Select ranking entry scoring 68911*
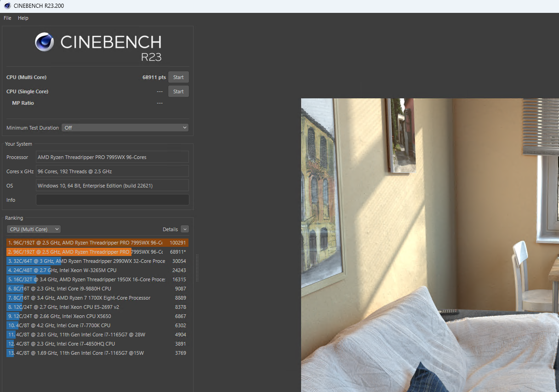559x392 pixels. tap(97, 252)
